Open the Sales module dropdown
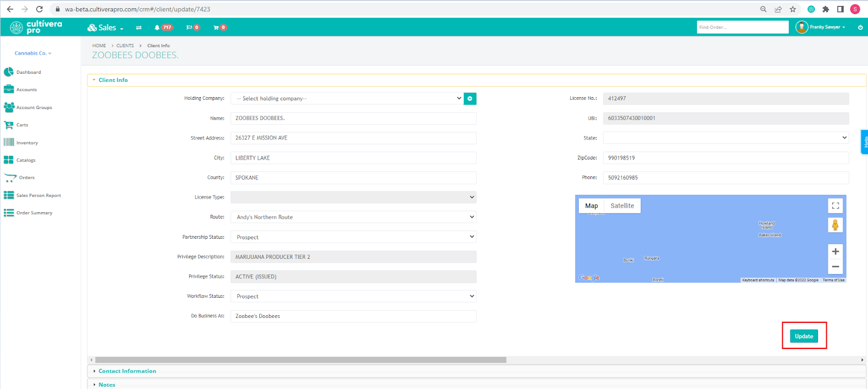Image resolution: width=868 pixels, height=389 pixels. point(106,28)
